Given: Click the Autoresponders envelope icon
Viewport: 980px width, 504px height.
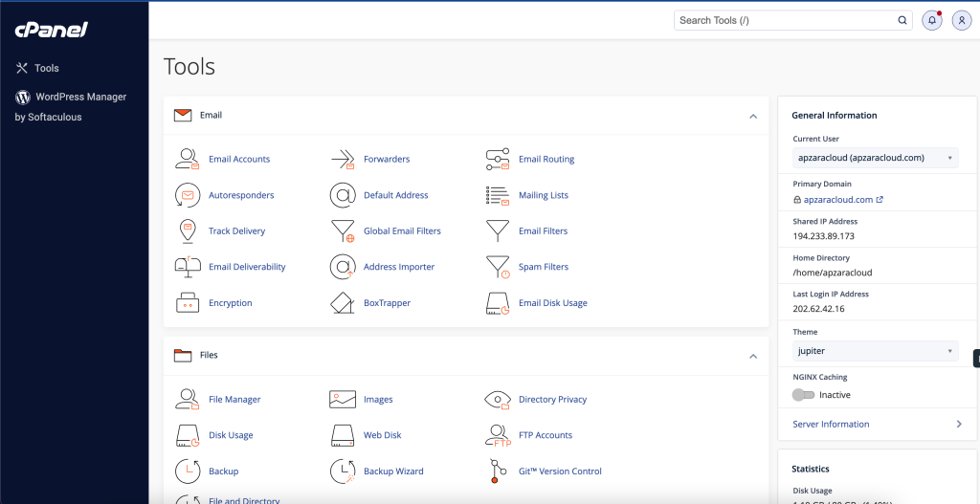Looking at the screenshot, I should coord(188,195).
